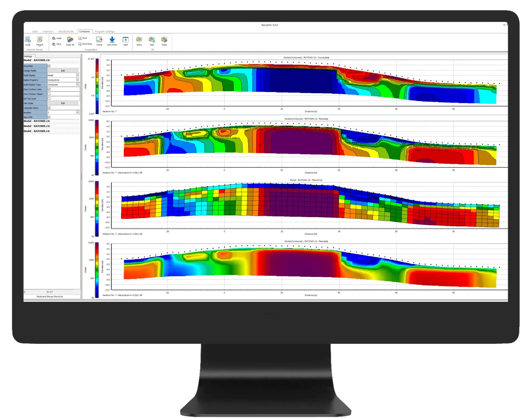Check the Add Top Layer checkbox
The height and width of the screenshot is (418, 532).
click(49, 99)
